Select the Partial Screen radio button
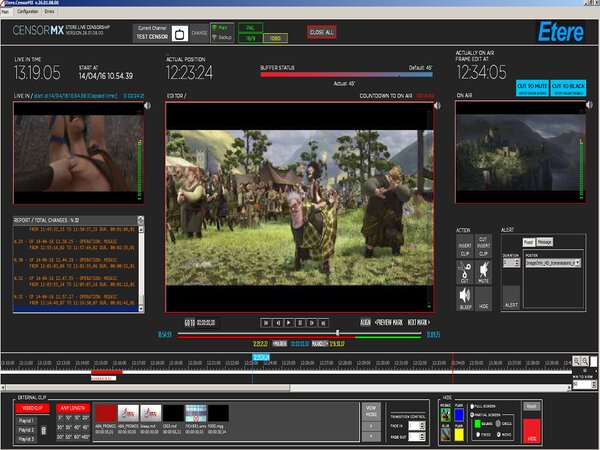This screenshot has width=600, height=450. [472, 415]
